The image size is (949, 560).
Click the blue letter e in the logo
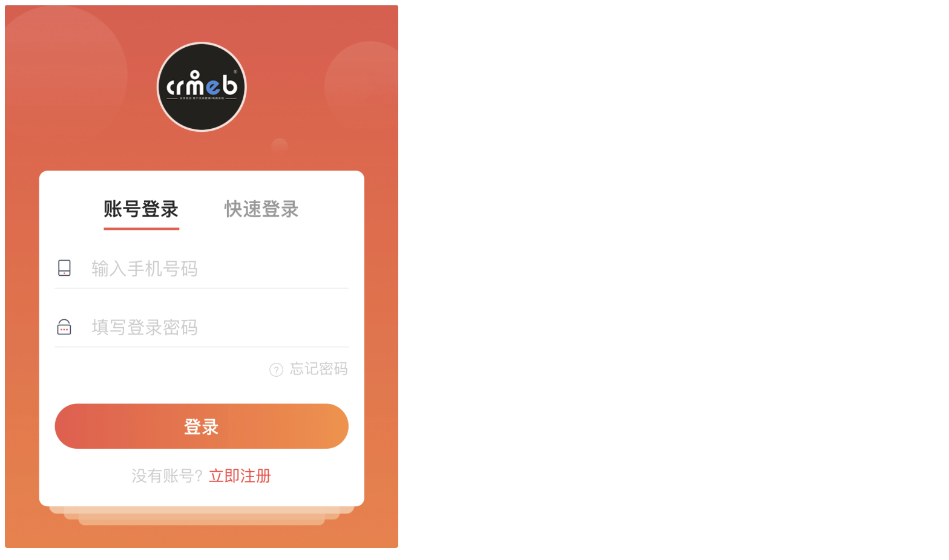coord(214,88)
